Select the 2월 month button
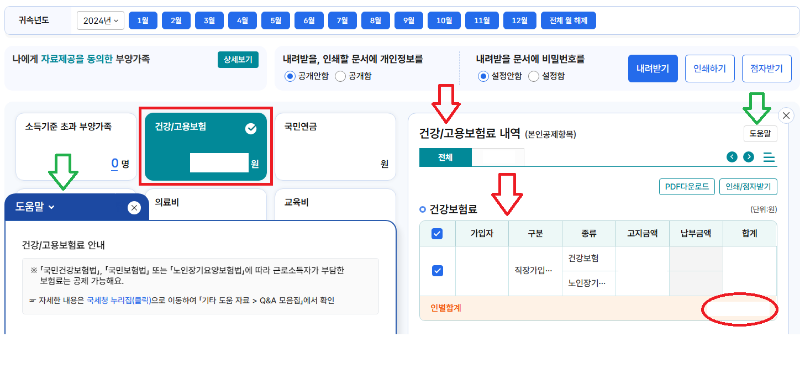This screenshot has width=800, height=367. click(176, 20)
